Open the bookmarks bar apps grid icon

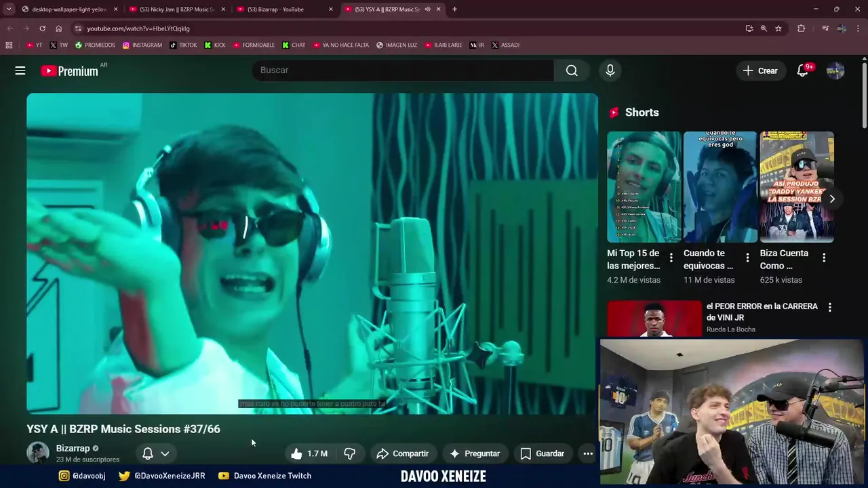click(9, 45)
